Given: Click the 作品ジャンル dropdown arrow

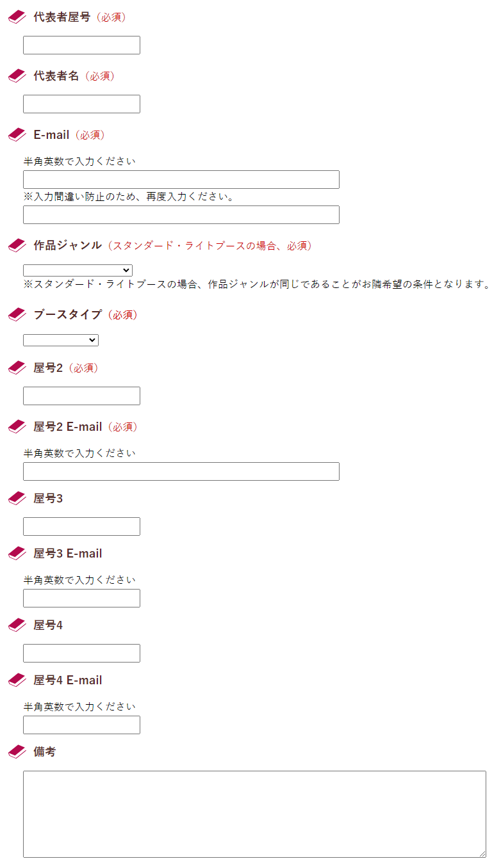Looking at the screenshot, I should [x=127, y=269].
